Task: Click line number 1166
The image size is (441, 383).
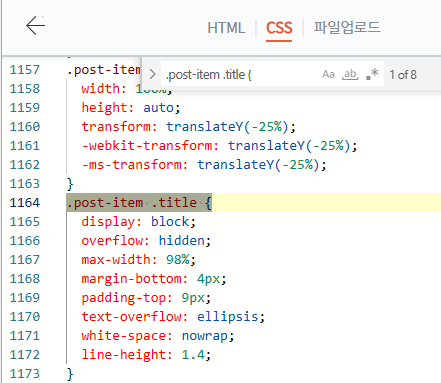Action: (25, 241)
